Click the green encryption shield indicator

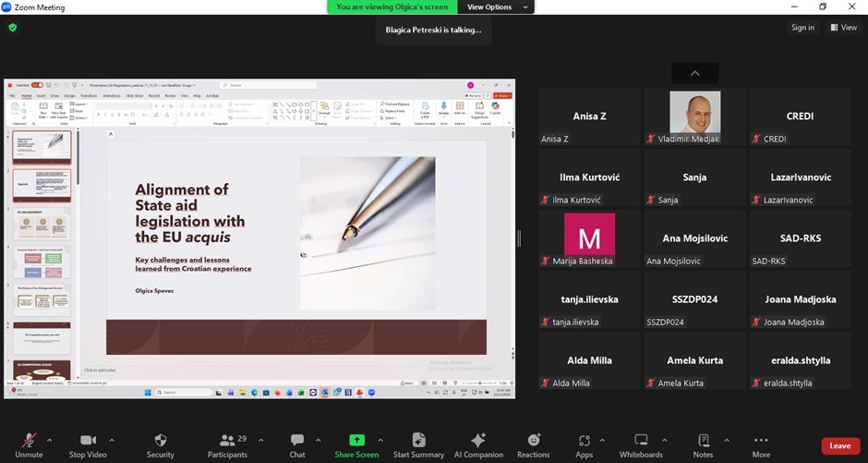click(x=13, y=28)
